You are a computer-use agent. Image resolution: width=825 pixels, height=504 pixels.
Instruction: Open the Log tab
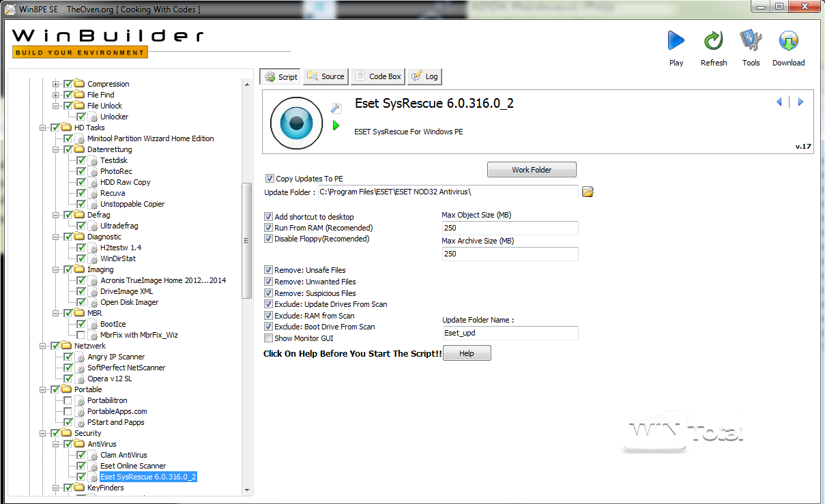425,76
